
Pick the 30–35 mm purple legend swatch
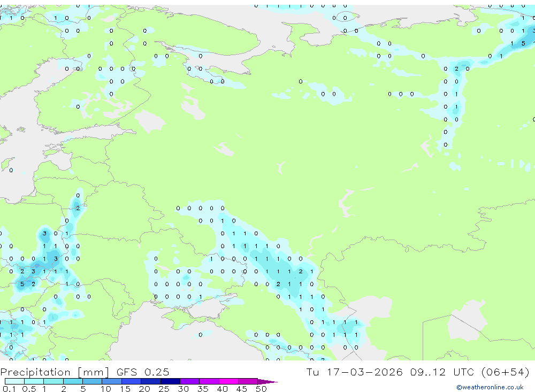coord(190,381)
